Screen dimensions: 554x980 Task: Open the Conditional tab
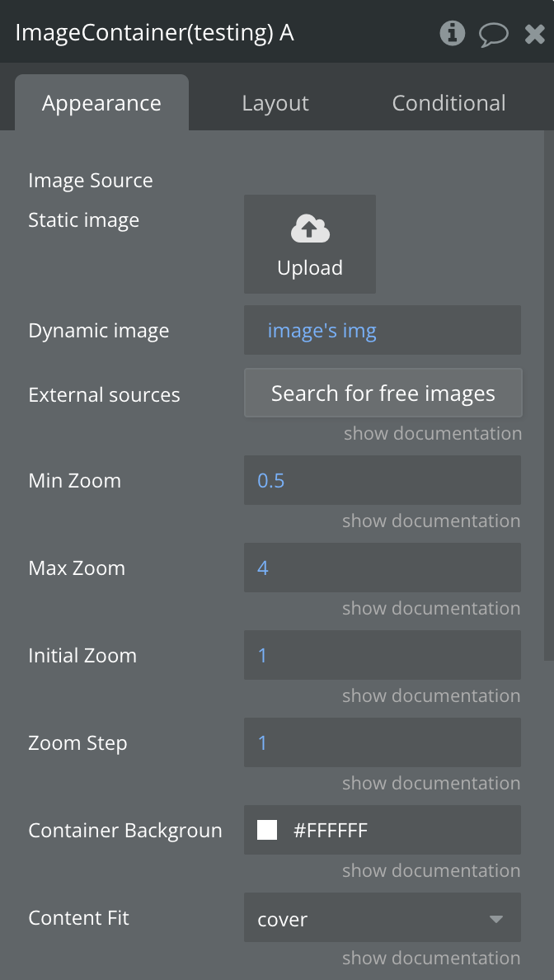[448, 103]
